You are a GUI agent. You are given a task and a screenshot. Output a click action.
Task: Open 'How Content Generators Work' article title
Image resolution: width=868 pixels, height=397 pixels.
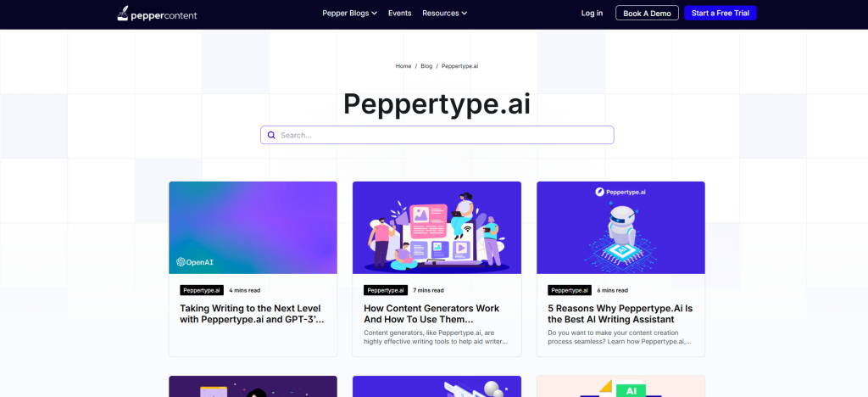pos(431,314)
